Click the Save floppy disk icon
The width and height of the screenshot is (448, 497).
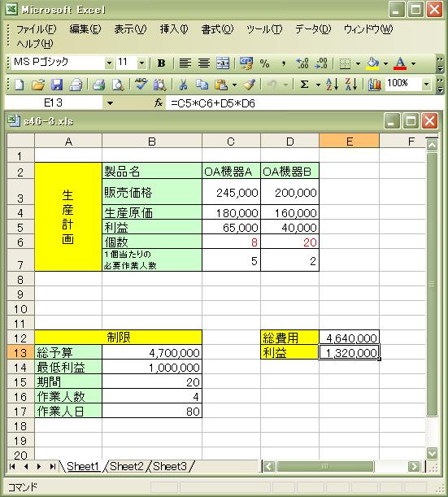point(58,85)
